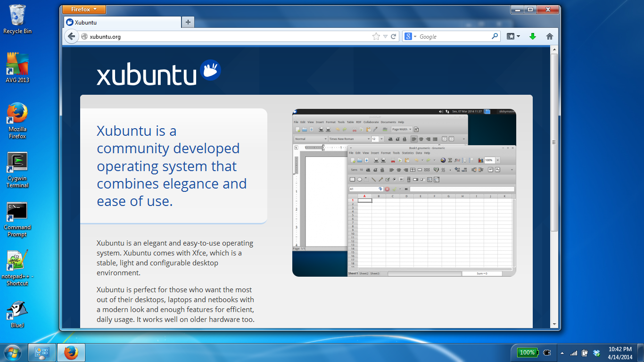The width and height of the screenshot is (644, 362).
Task: Click the paragraph starting "Xubuntu is an elegant"
Action: click(x=175, y=258)
